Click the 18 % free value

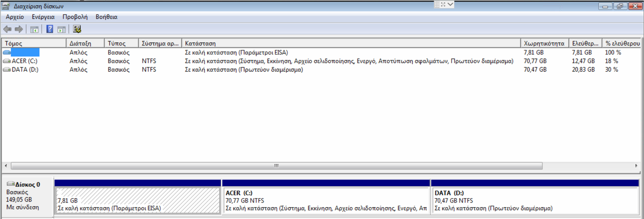click(611, 61)
